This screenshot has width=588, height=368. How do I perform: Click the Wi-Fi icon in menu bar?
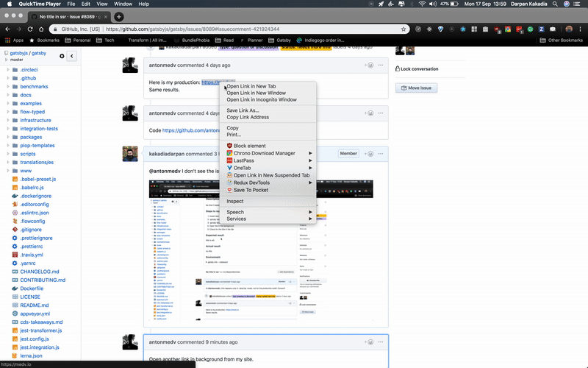click(422, 4)
